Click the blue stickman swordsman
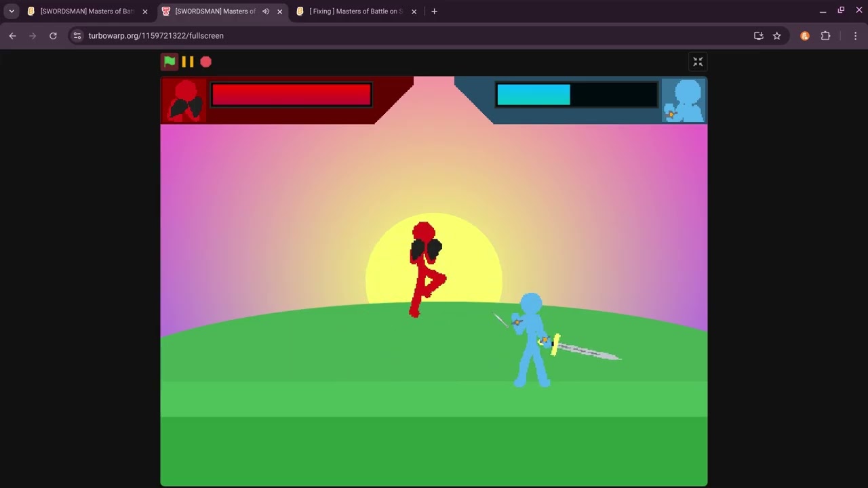The image size is (868, 488). coord(532,340)
